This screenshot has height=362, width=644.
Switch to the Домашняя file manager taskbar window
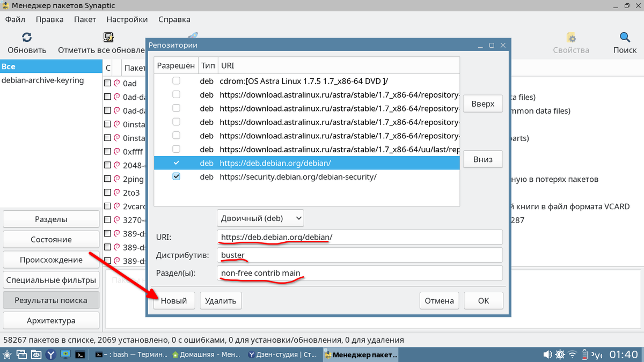click(x=207, y=354)
